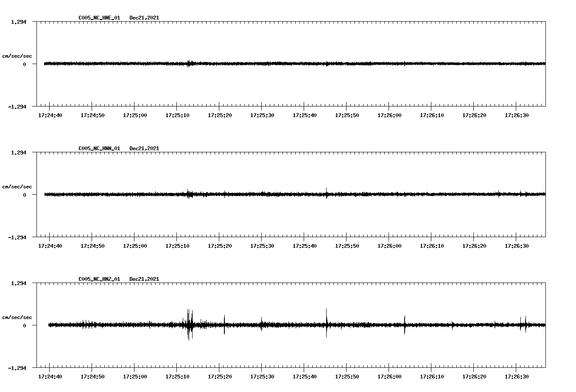The image size is (576, 392).
Task: Click the HNN spike near 17:25:45
Action: point(326,193)
